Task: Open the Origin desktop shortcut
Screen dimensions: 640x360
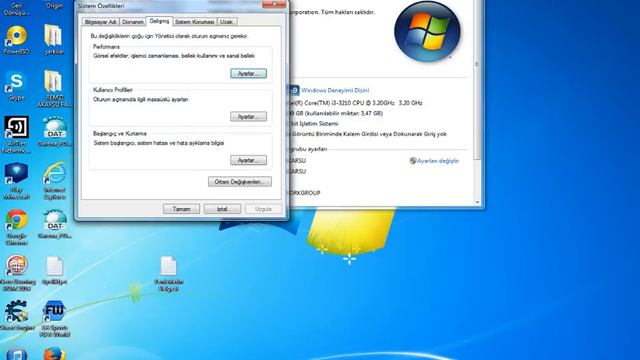Action: [54, 5]
